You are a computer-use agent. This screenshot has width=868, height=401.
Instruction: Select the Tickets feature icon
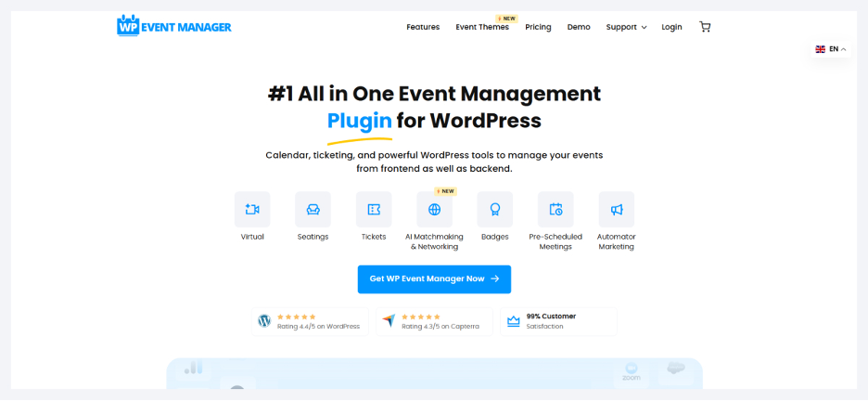374,210
